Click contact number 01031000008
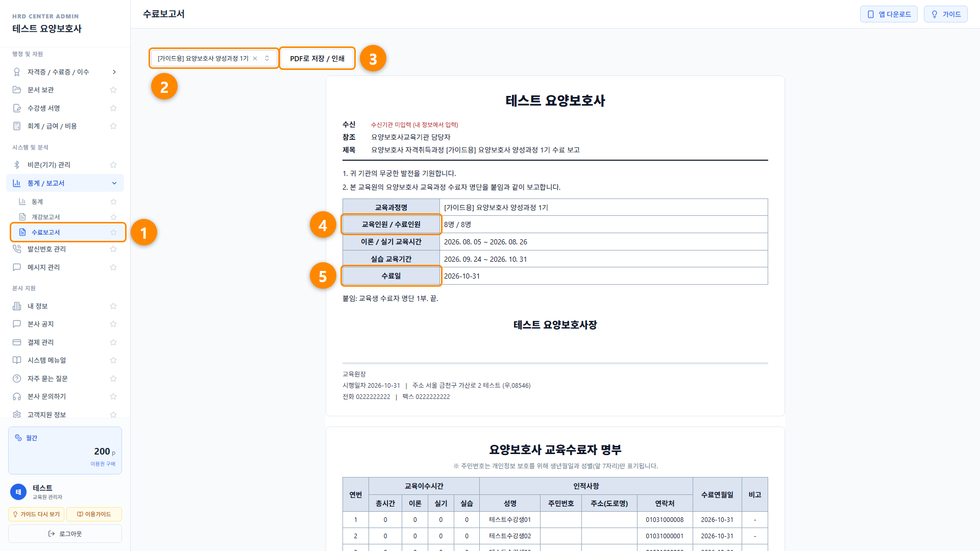The width and height of the screenshot is (980, 551). click(665, 520)
